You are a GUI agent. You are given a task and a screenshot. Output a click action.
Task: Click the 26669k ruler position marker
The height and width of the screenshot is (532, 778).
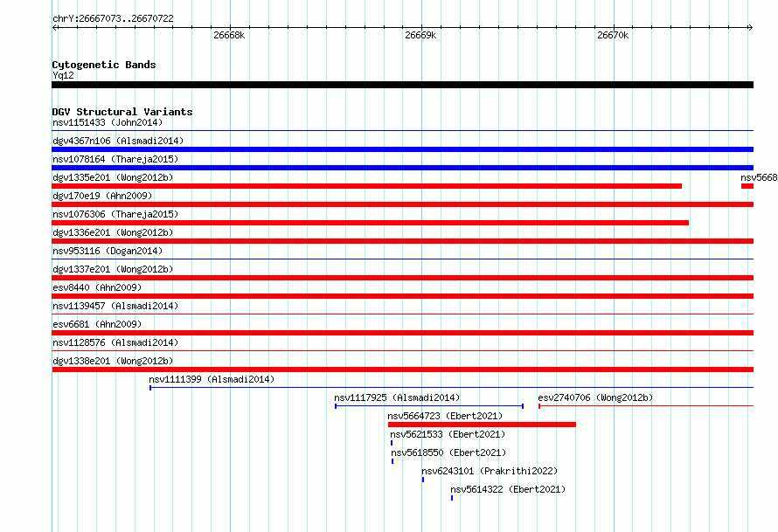[420, 35]
